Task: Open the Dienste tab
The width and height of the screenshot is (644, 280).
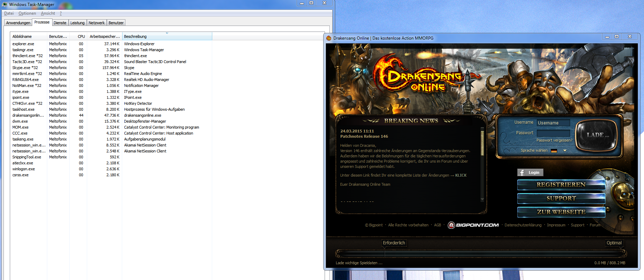Action: coord(60,23)
